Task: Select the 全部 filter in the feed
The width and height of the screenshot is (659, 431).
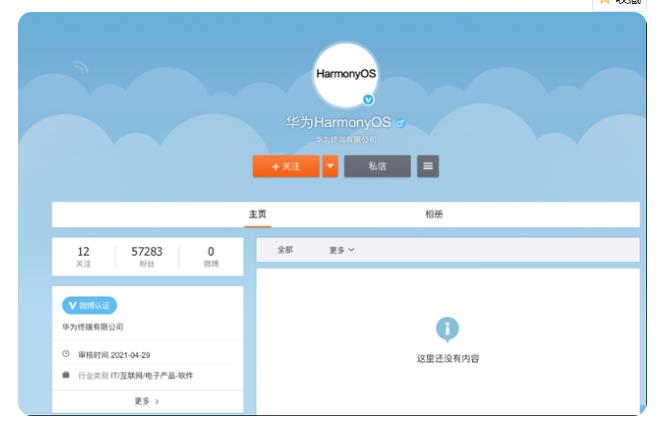Action: (285, 250)
